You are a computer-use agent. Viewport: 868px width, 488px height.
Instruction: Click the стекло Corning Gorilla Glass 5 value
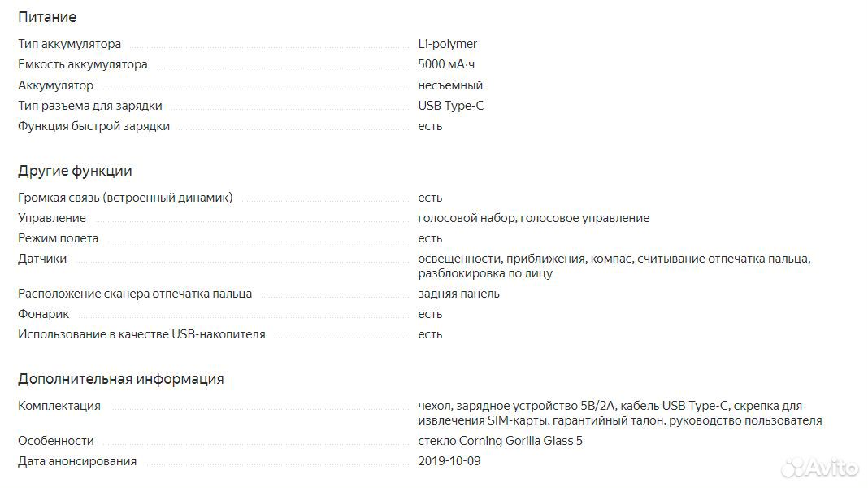point(500,441)
